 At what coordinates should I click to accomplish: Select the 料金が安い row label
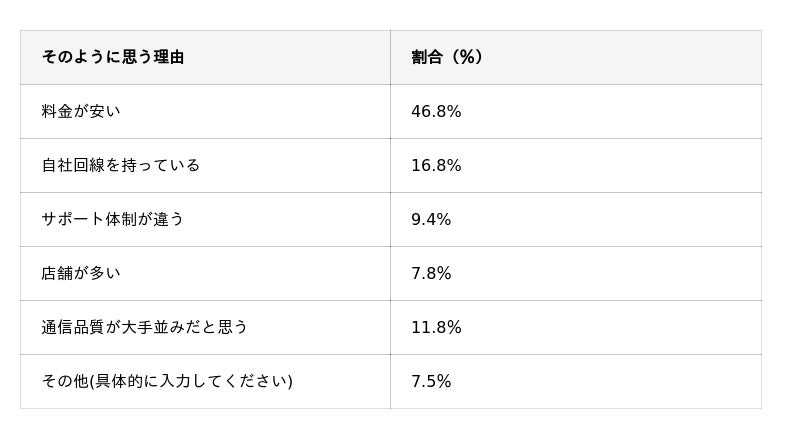pyautogui.click(x=81, y=111)
